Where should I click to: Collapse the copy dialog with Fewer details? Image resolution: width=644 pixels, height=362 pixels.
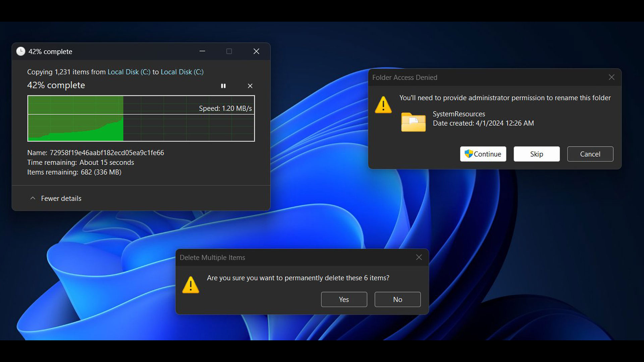tap(56, 198)
